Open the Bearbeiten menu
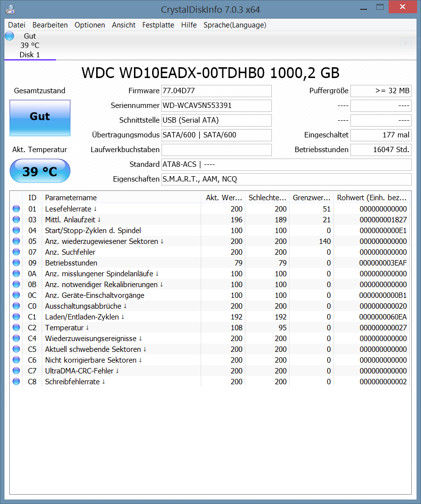The image size is (421, 504). pos(50,25)
